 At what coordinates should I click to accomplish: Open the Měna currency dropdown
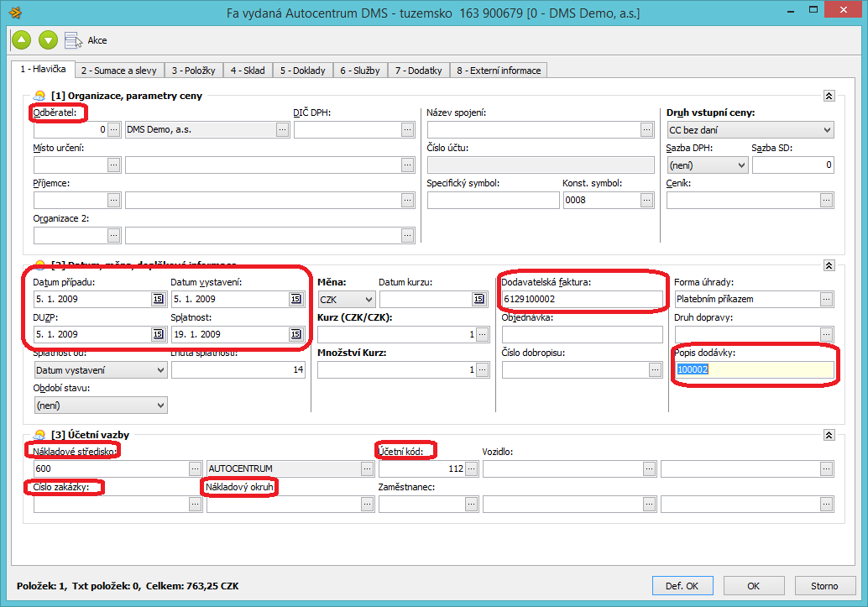(x=369, y=300)
